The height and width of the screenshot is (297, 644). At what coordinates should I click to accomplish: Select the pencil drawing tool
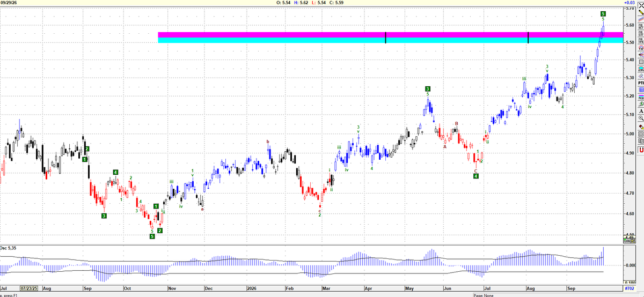click(x=640, y=12)
